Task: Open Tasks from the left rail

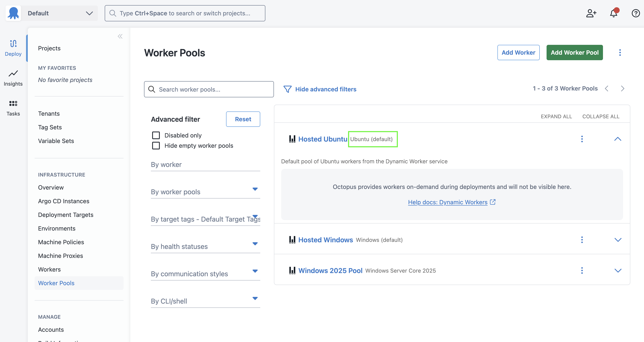Action: [13, 108]
